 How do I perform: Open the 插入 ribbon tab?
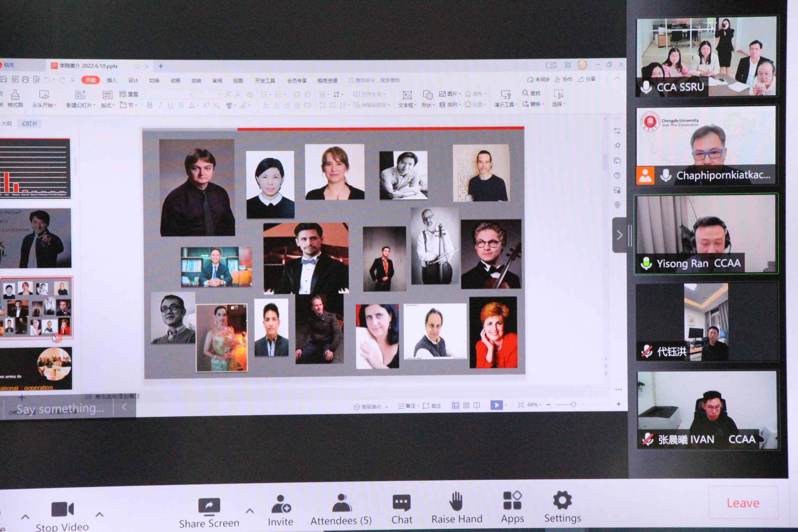point(112,80)
